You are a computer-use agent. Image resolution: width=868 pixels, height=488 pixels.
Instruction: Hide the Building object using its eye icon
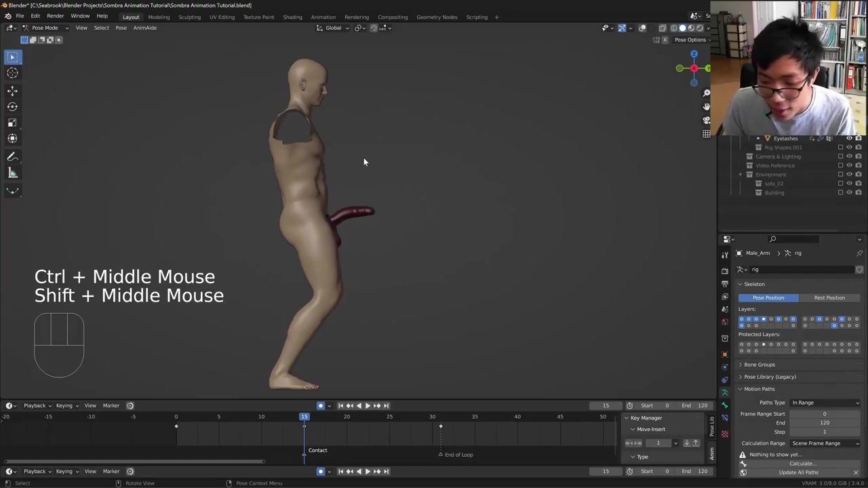click(x=849, y=192)
